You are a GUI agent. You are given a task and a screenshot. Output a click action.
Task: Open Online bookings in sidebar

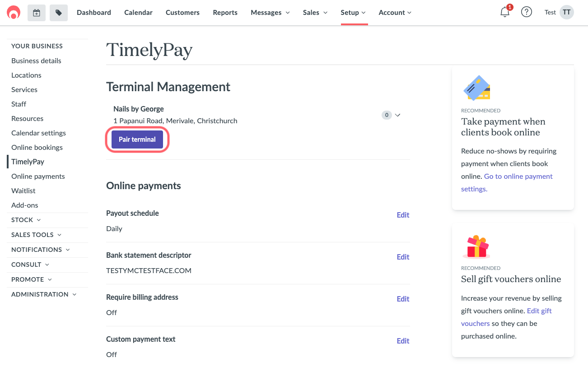[37, 147]
